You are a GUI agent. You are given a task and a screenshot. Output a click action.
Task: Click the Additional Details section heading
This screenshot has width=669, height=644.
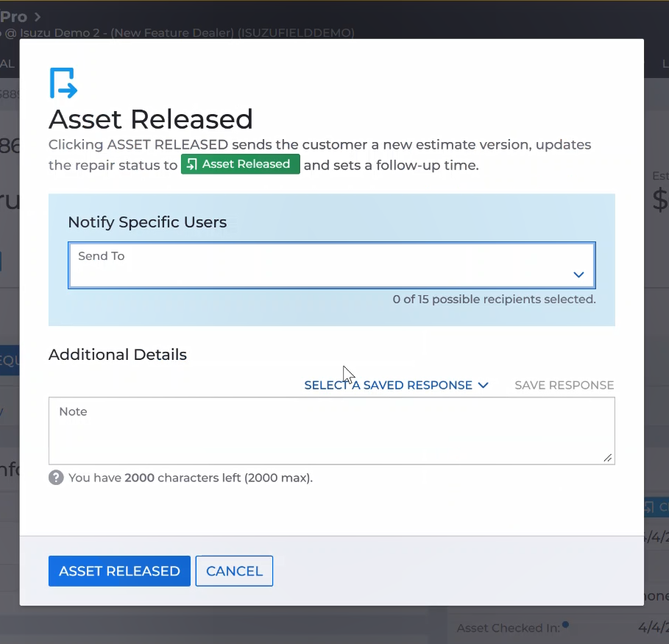(118, 355)
